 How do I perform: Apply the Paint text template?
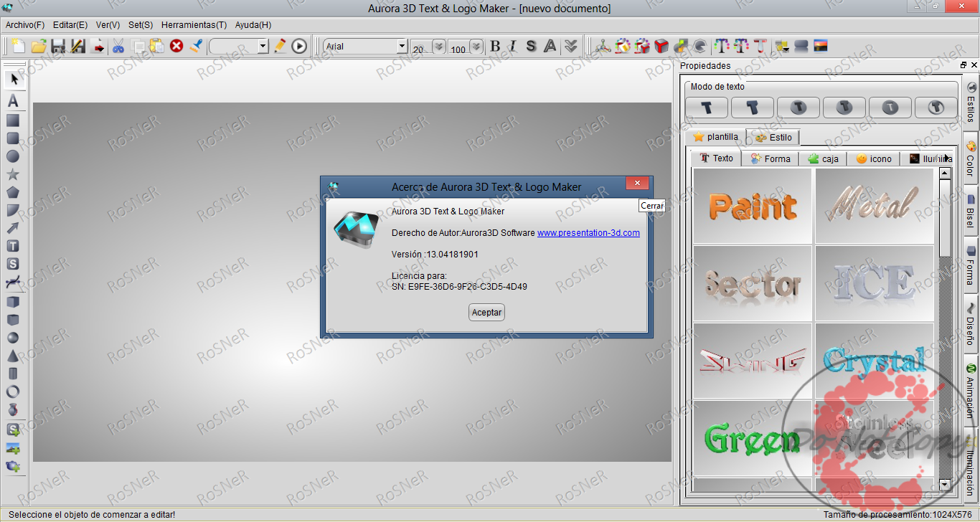(x=753, y=206)
